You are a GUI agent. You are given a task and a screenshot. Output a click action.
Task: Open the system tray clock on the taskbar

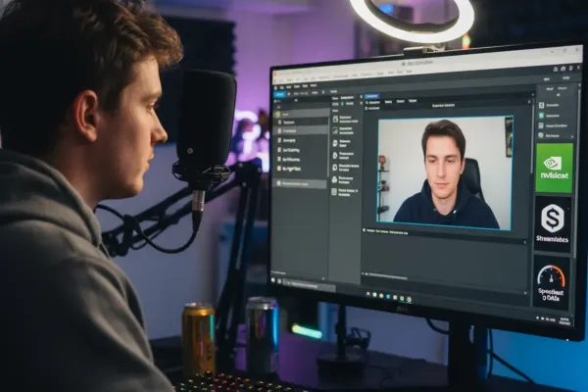(564, 320)
